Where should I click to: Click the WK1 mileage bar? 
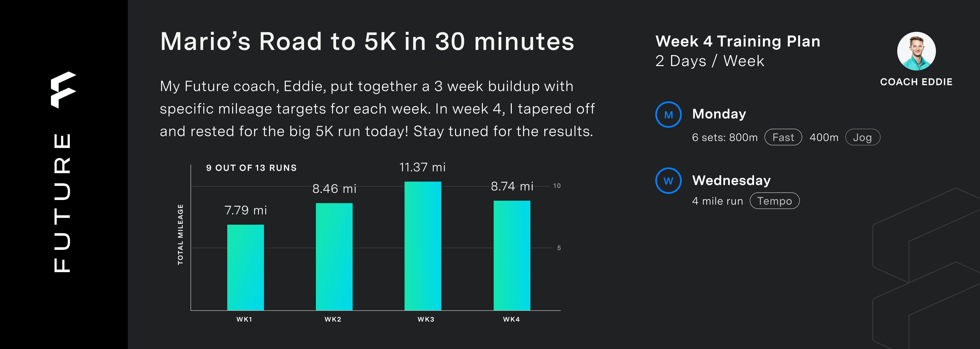(245, 267)
